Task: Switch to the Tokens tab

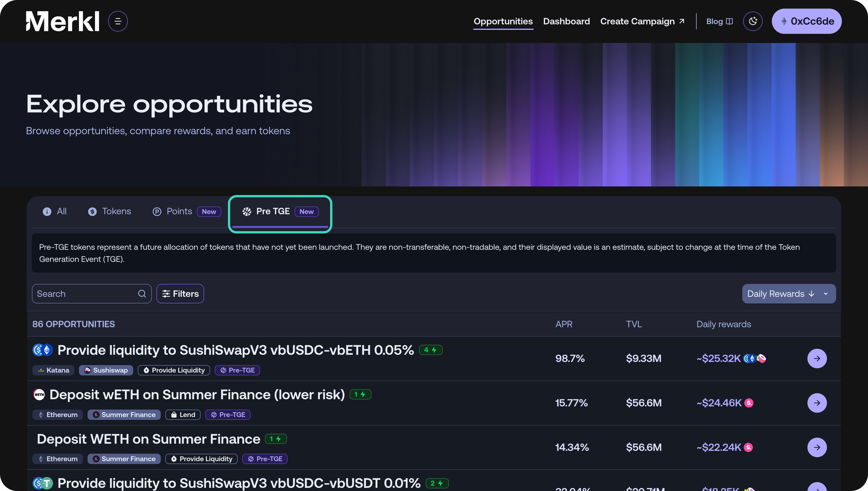Action: (109, 211)
